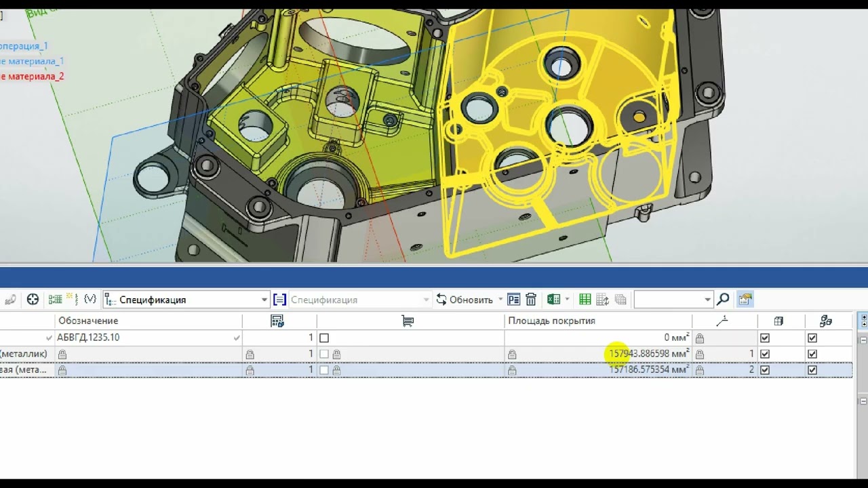Click the green grid table icon

(585, 300)
